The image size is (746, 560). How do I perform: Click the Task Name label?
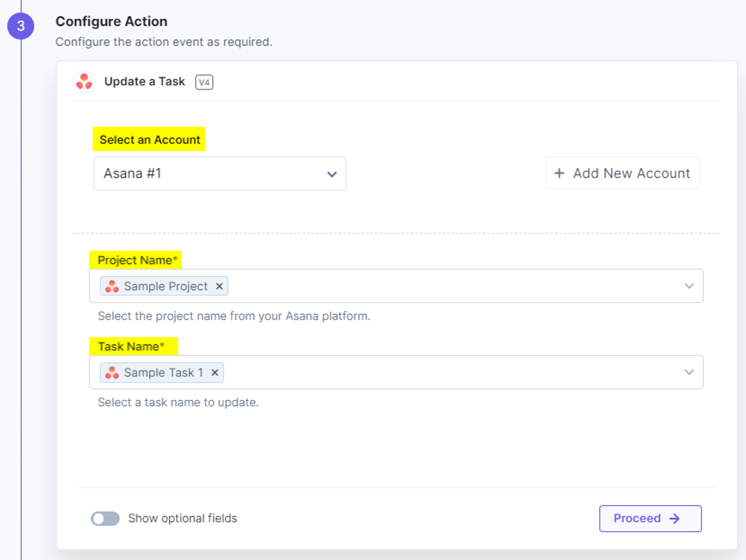(131, 346)
